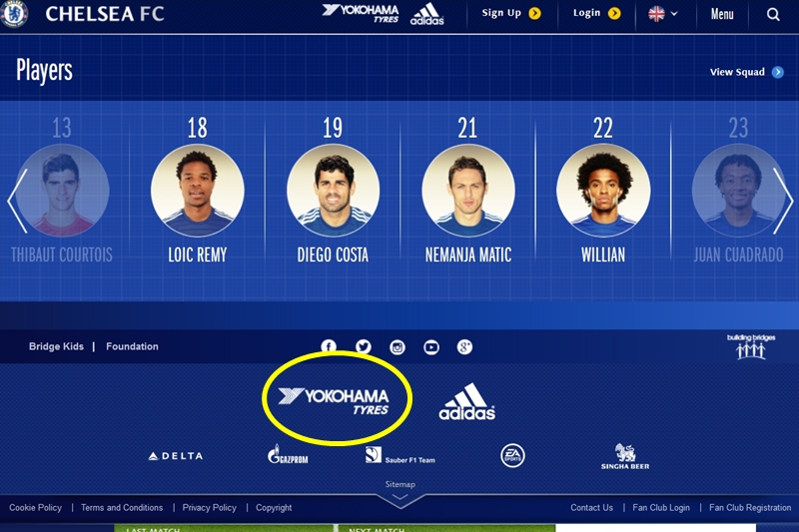Image resolution: width=799 pixels, height=532 pixels.
Task: Open the Privacy Policy link
Action: tap(210, 508)
